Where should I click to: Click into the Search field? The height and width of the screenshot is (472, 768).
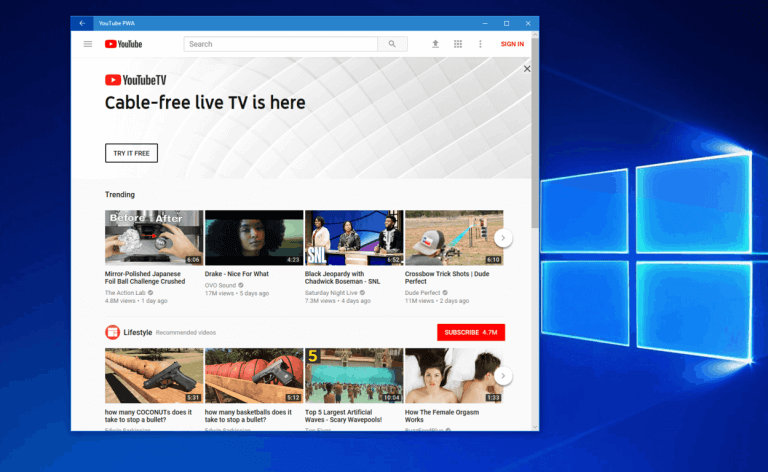(281, 44)
